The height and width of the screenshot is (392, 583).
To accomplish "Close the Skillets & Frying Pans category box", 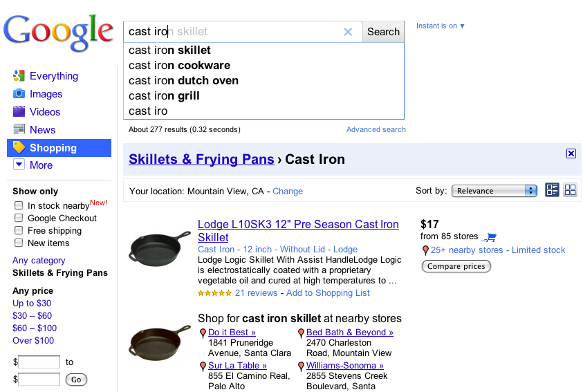I will 571,153.
